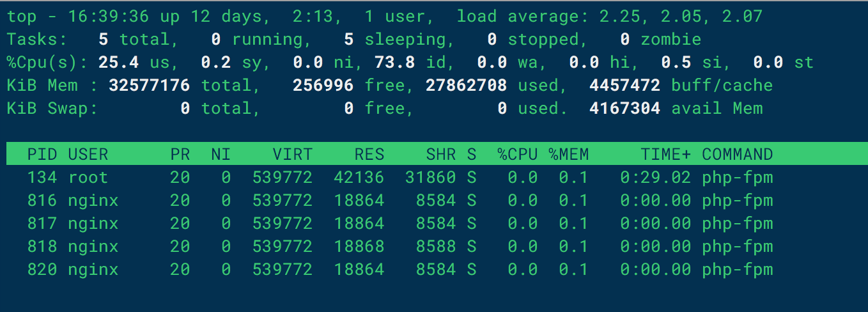
Task: Click SHR value 31860
Action: click(x=431, y=177)
